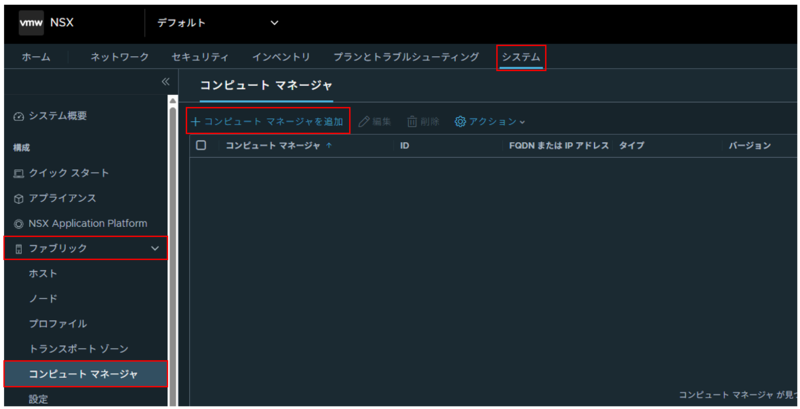This screenshot has height=409, width=800.
Task: Click the sidebar vertical scrollbar
Action: (x=173, y=255)
